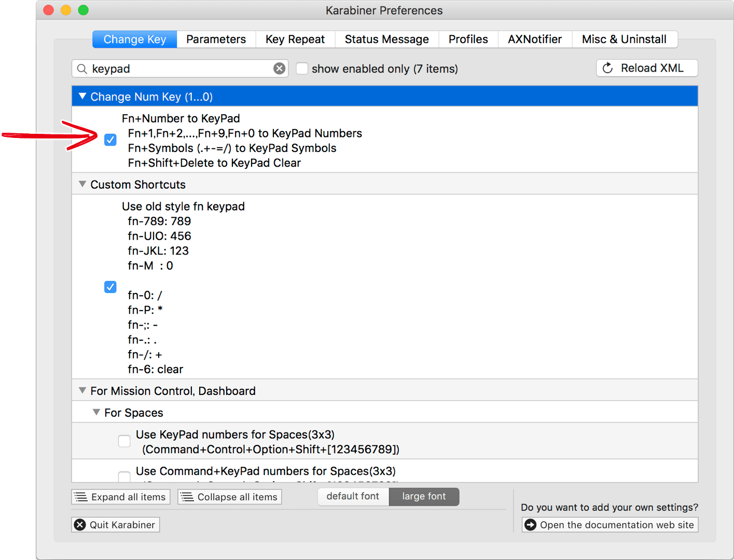
Task: Click the Expand all items list icon
Action: (81, 497)
